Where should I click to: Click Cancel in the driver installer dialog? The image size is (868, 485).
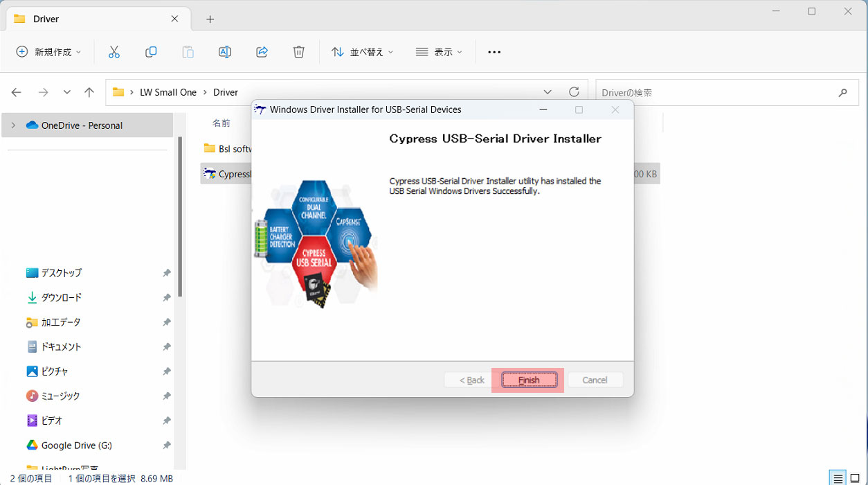595,380
